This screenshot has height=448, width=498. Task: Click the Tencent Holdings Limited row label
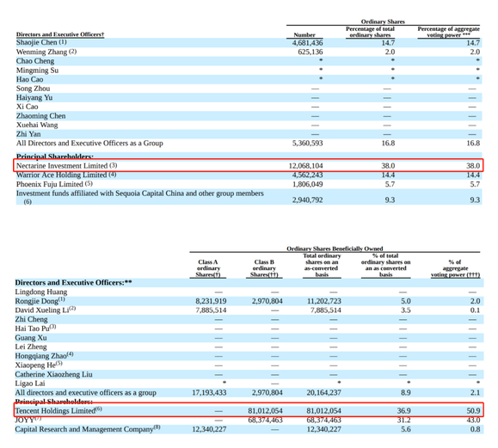pyautogui.click(x=58, y=410)
